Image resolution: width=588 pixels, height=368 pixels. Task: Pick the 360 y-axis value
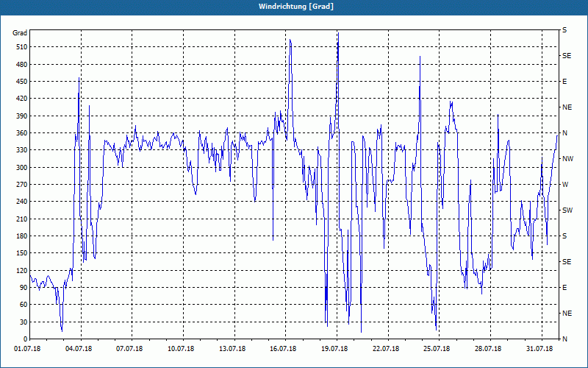click(x=22, y=133)
